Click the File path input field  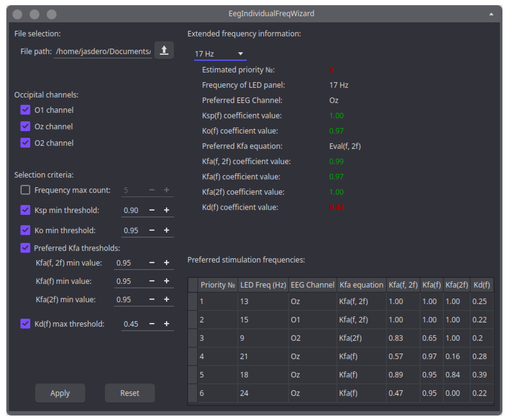point(103,51)
